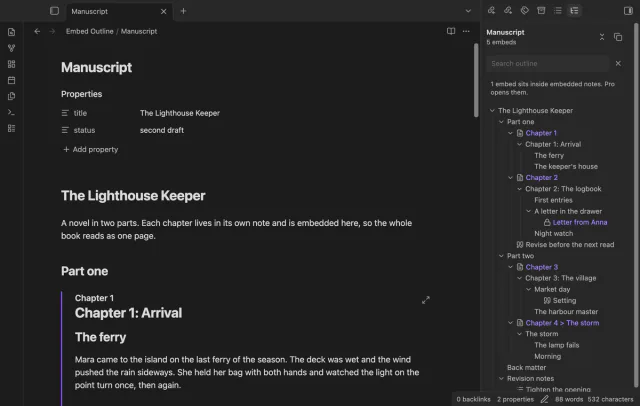Toggle the right sidebar panel icon

(628, 11)
